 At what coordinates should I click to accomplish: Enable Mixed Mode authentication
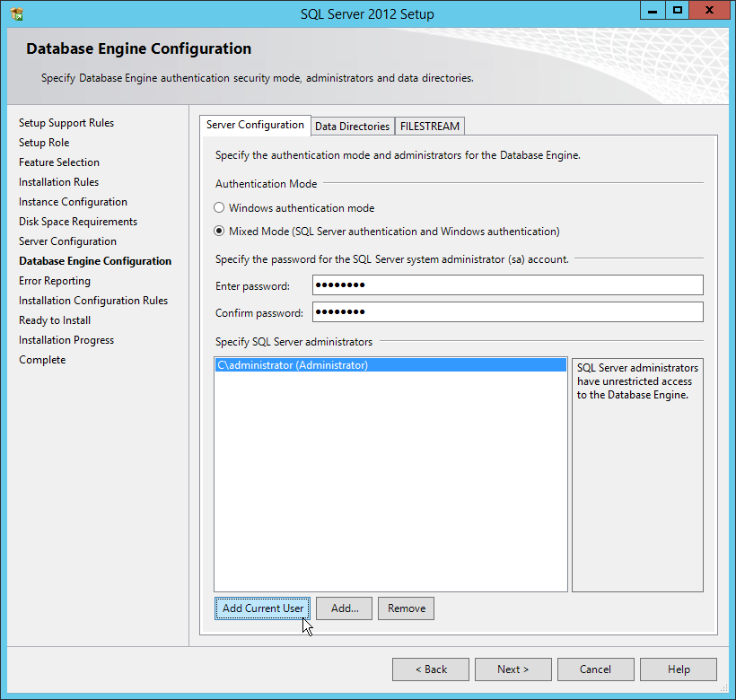tap(219, 230)
